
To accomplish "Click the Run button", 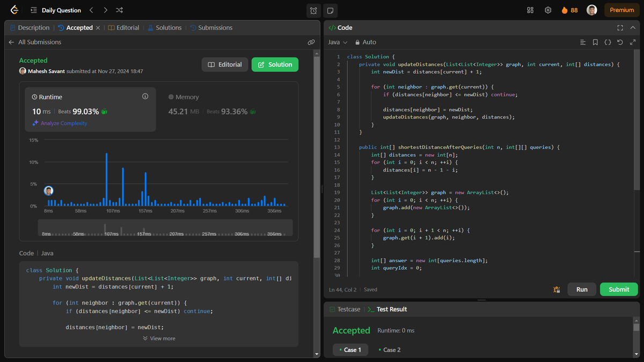I will click(x=582, y=289).
